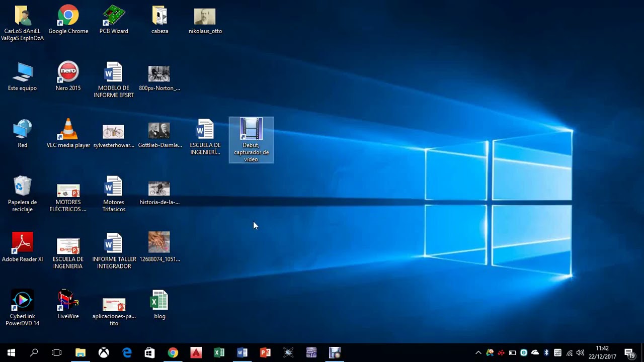Viewport: 644px width, 362px height.
Task: Select the LiveWire desktop shortcut
Action: [68, 305]
